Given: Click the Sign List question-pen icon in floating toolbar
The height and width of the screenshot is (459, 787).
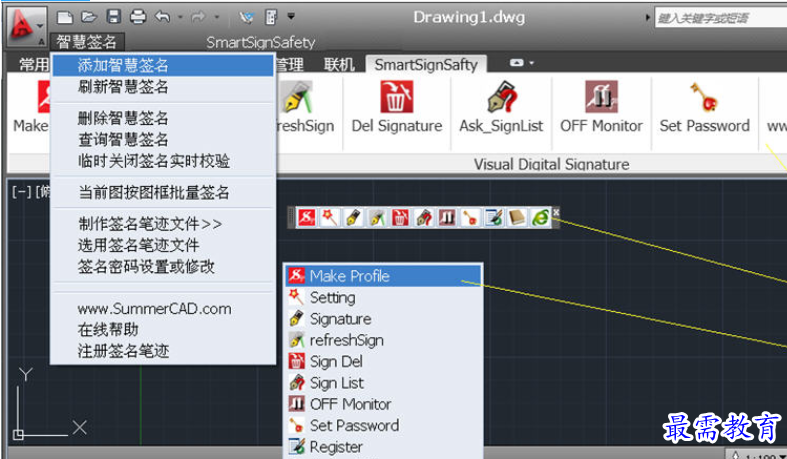Looking at the screenshot, I should point(424,218).
